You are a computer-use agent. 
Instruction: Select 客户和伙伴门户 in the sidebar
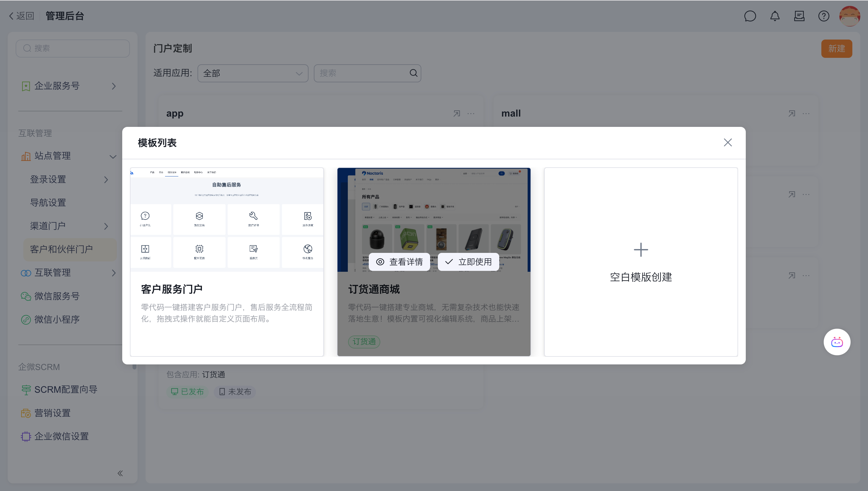(61, 249)
